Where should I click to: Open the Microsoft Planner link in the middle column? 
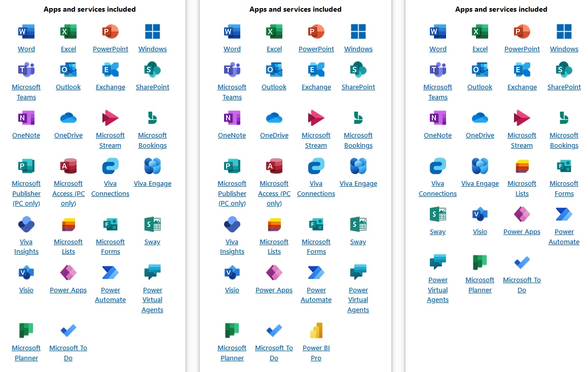pos(232,353)
